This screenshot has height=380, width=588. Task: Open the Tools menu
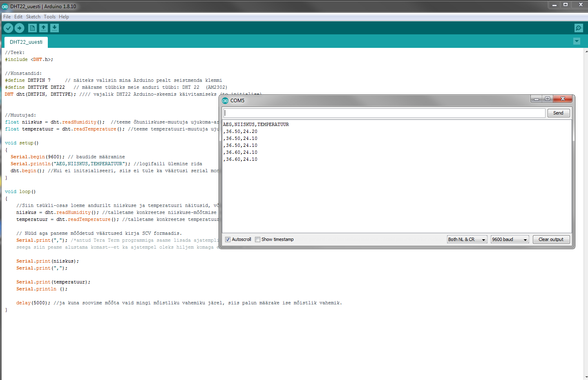[49, 17]
